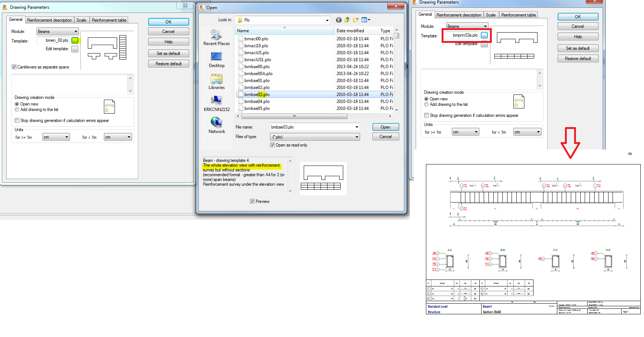Expand the Look in folder dropdown
This screenshot has width=644, height=337.
327,20
